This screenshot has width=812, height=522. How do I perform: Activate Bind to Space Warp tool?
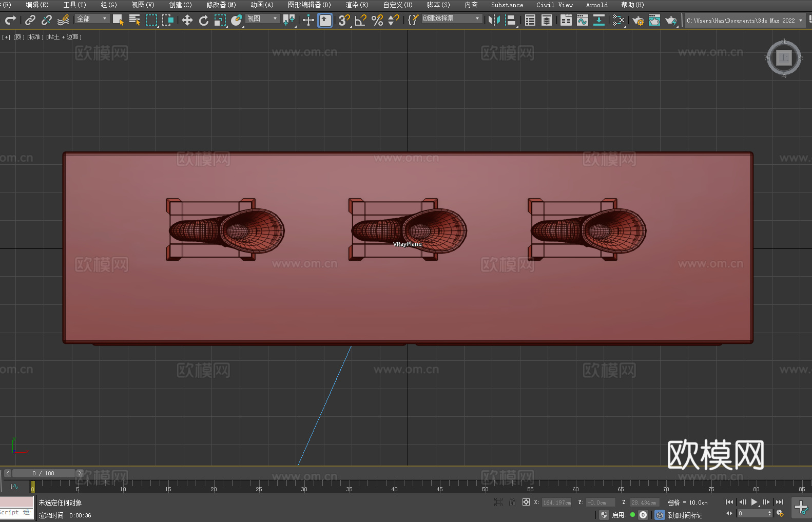(63, 20)
